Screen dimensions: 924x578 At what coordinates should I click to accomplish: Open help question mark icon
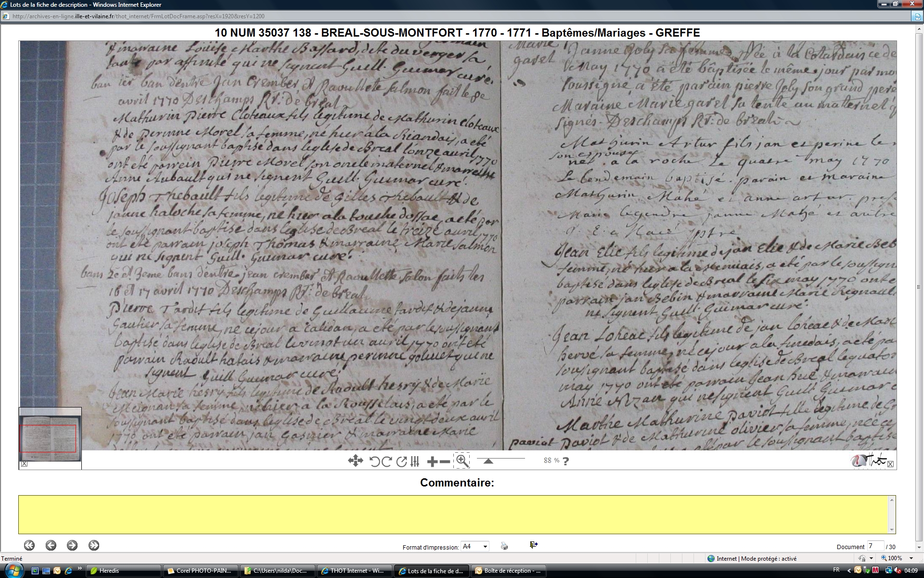[x=565, y=461]
